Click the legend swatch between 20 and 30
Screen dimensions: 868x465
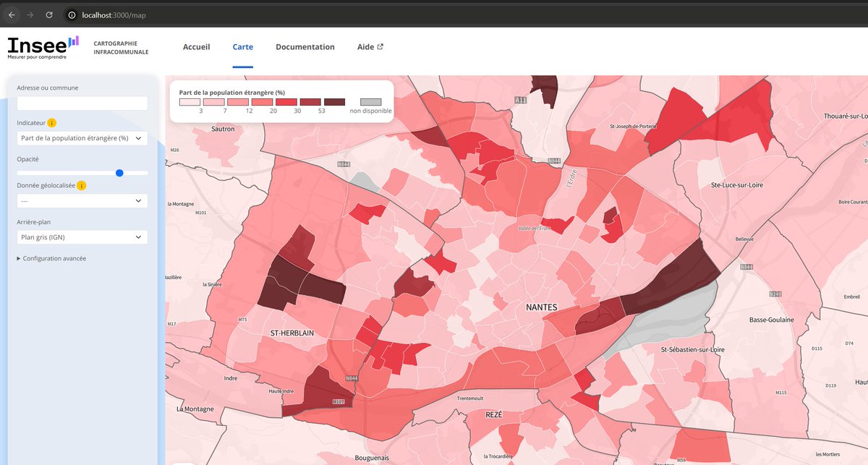coord(286,103)
